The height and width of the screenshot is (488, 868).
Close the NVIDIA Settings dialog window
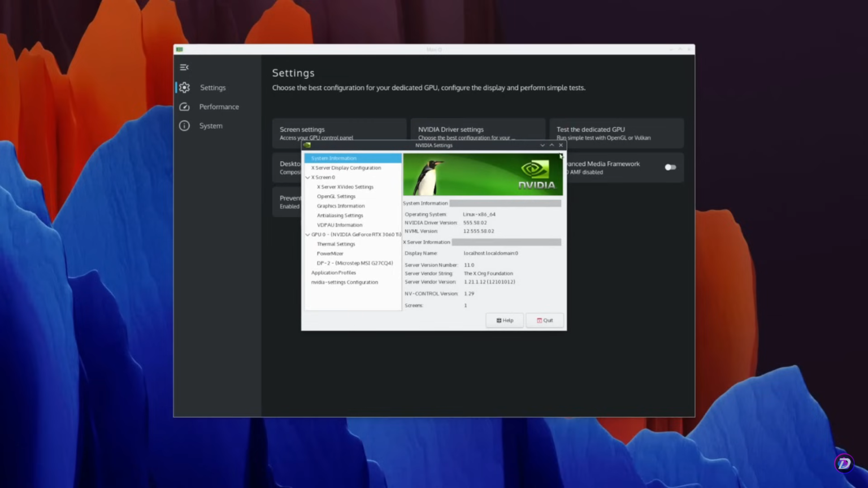tap(561, 145)
